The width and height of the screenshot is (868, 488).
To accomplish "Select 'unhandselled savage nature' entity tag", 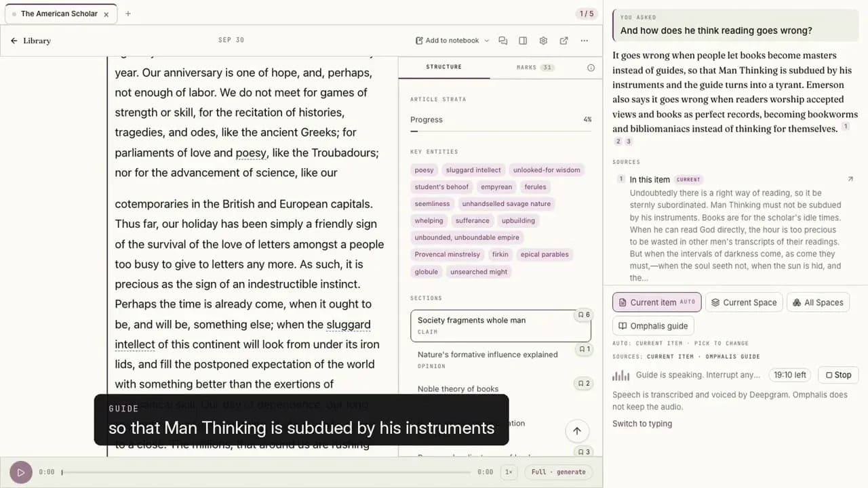I will point(506,204).
